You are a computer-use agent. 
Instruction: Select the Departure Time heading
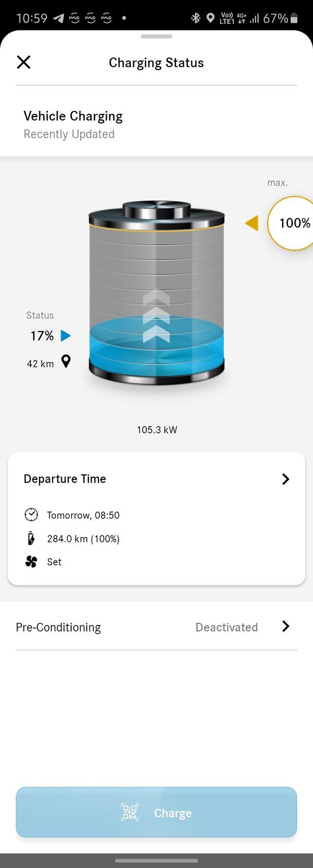pyautogui.click(x=65, y=479)
